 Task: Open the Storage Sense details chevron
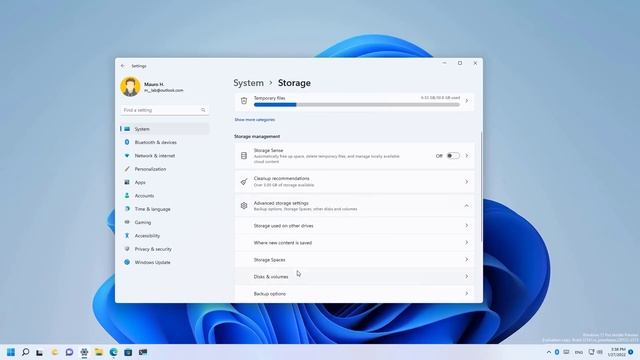[467, 156]
